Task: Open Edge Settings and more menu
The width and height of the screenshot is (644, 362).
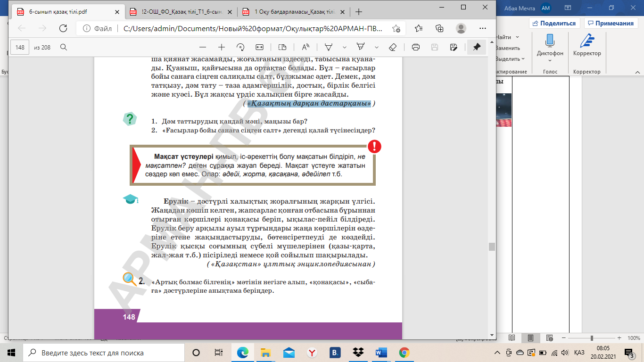Action: [x=482, y=28]
